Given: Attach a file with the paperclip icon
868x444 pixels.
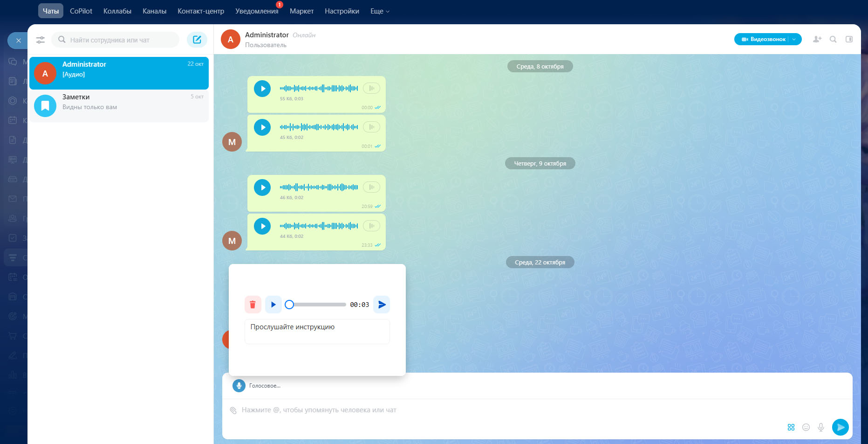Looking at the screenshot, I should coord(233,410).
